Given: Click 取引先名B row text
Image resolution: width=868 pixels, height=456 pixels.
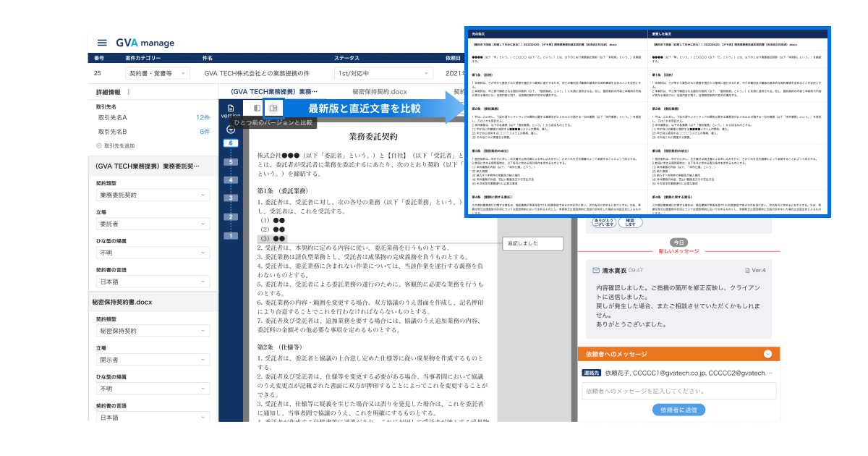Looking at the screenshot, I should click(x=113, y=132).
